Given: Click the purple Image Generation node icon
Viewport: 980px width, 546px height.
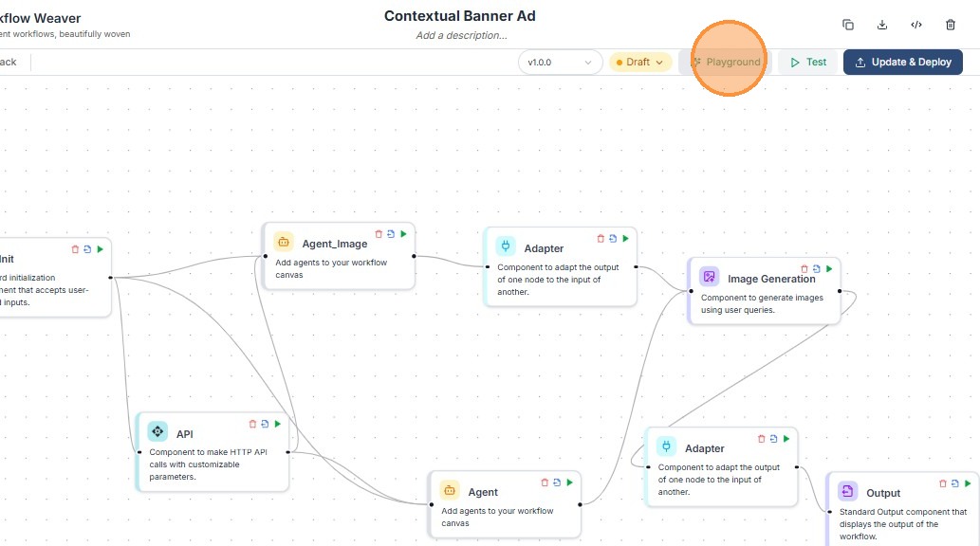Looking at the screenshot, I should click(x=709, y=277).
